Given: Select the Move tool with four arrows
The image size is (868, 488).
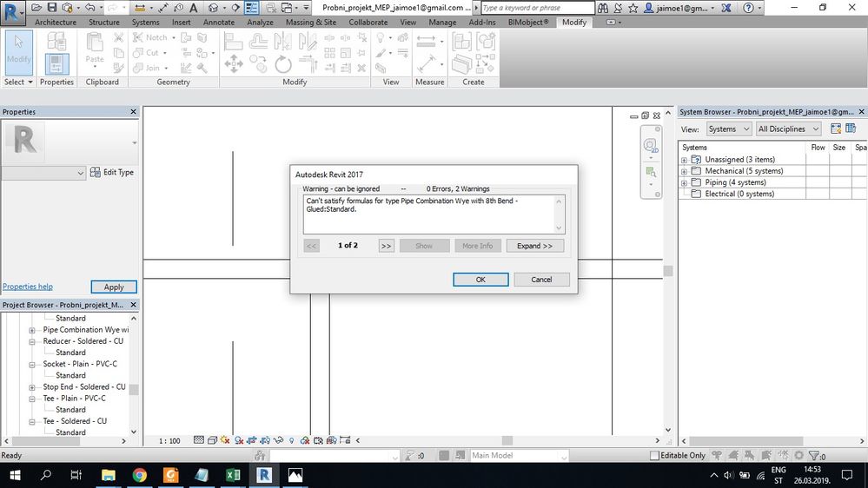Looking at the screenshot, I should tap(234, 64).
